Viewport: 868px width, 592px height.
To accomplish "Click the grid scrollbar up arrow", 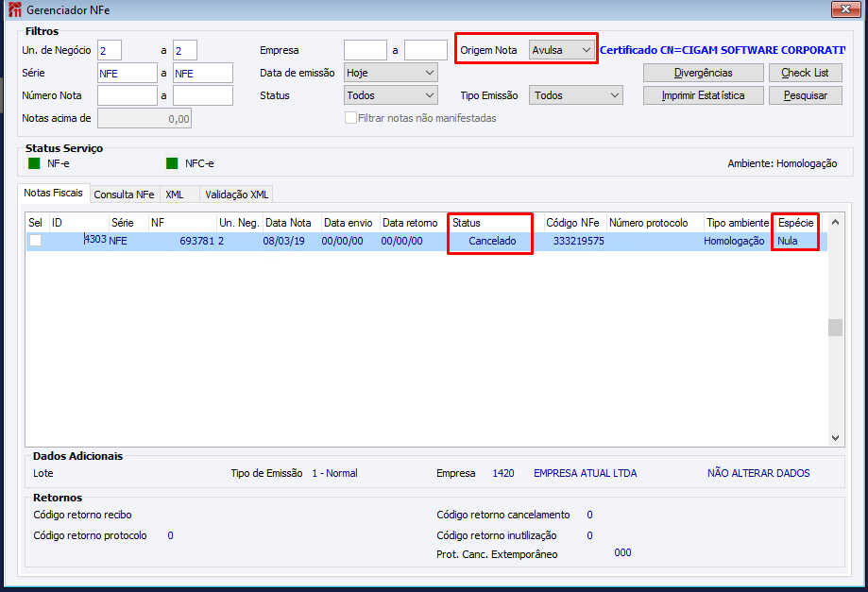I will (x=835, y=223).
